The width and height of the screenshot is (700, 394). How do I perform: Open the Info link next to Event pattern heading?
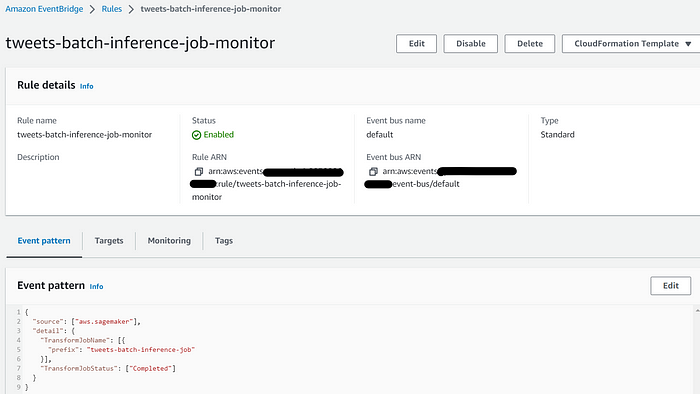(x=96, y=286)
